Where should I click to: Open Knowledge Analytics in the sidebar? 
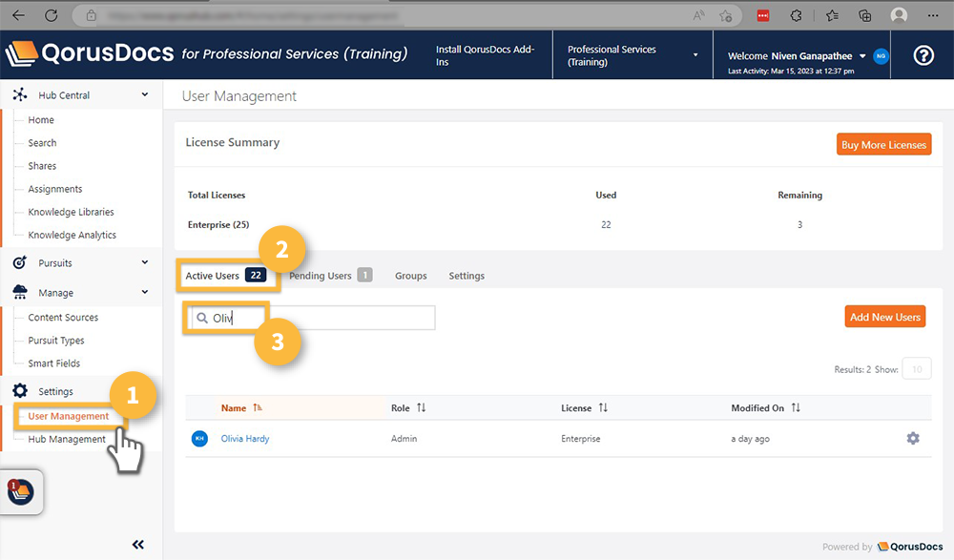pyautogui.click(x=72, y=235)
